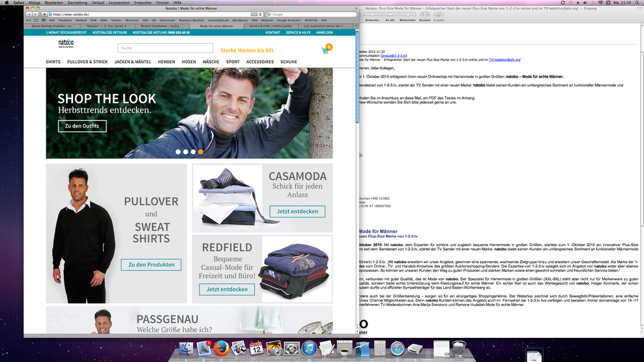Click the KONTAKT link
This screenshot has width=644, height=362.
pos(272,33)
